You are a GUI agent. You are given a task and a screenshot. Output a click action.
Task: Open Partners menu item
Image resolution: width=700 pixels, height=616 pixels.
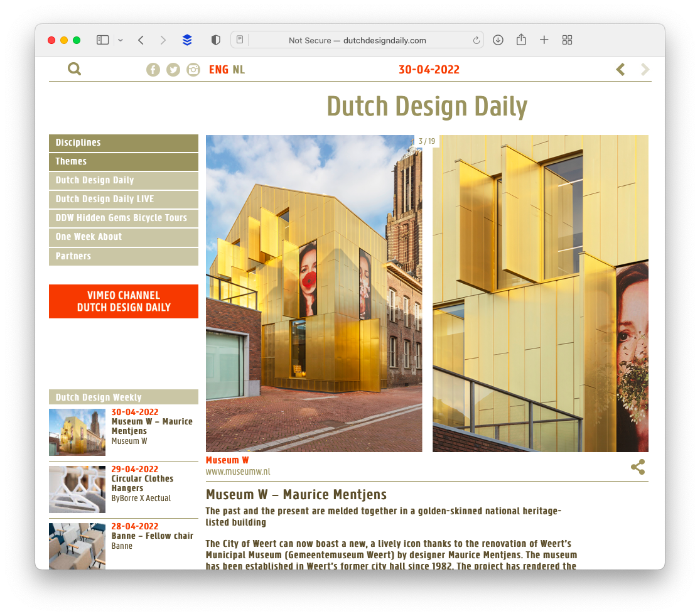tap(124, 256)
